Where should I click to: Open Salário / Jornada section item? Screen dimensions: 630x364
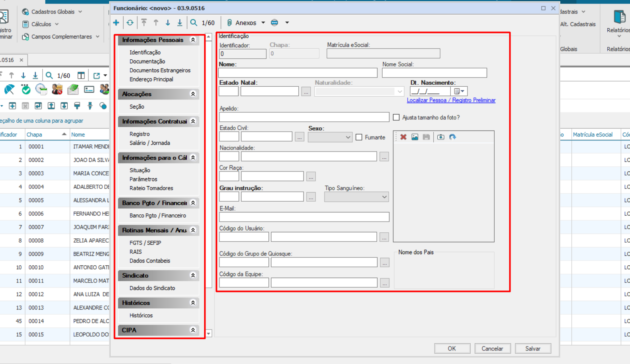[149, 143]
